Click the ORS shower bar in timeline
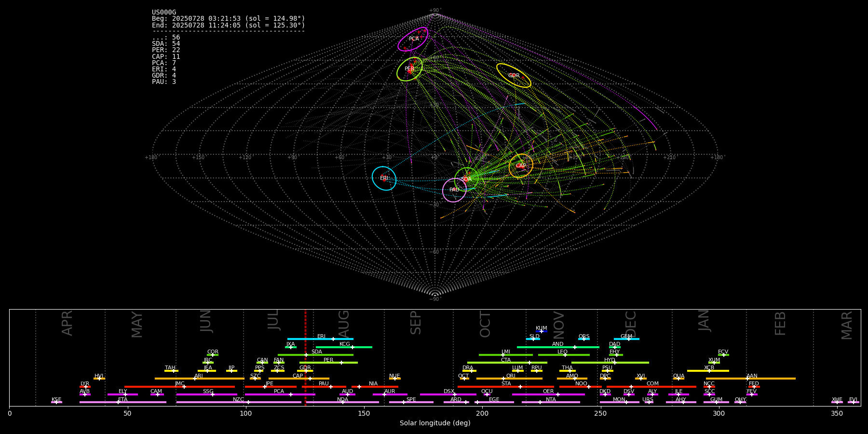Screen dimensions: 868x434 coord(584,339)
